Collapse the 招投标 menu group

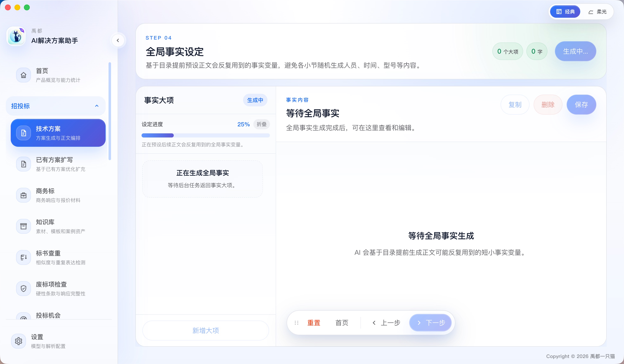coord(56,106)
